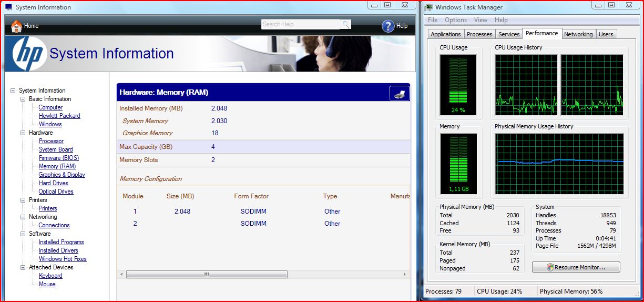Open the Memory (RAM) link
The image size is (644, 302).
click(57, 166)
